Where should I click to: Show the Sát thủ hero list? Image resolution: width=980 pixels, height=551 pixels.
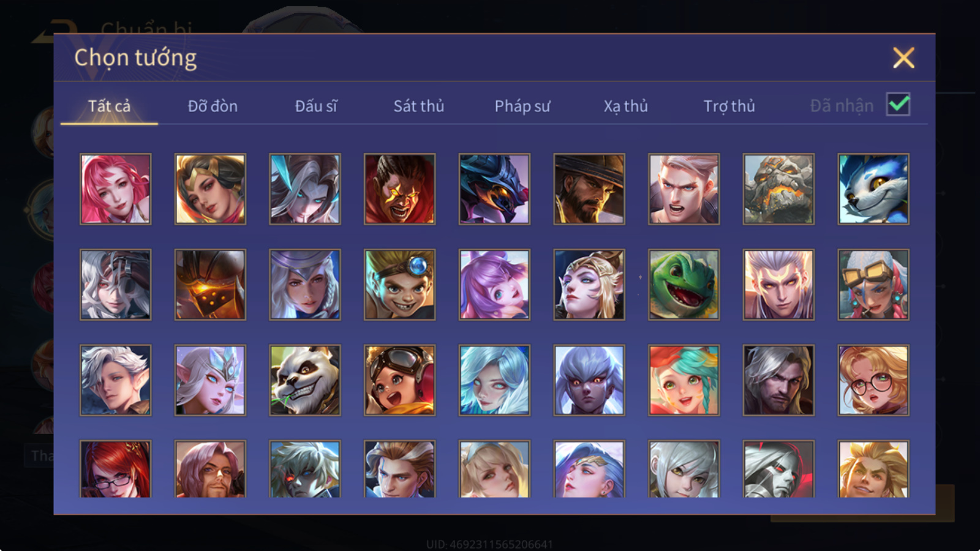coord(419,106)
